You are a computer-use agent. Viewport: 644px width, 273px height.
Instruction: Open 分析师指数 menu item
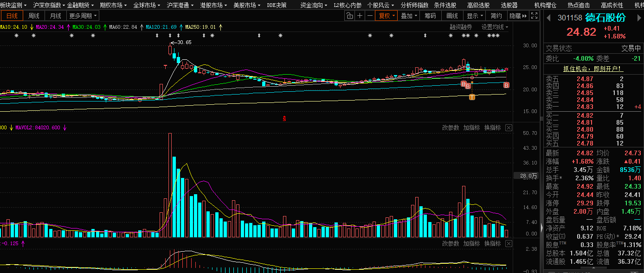pos(414,5)
